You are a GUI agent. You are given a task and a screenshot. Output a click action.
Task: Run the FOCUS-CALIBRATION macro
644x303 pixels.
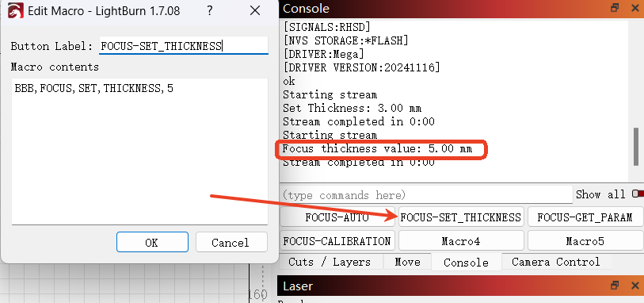337,240
